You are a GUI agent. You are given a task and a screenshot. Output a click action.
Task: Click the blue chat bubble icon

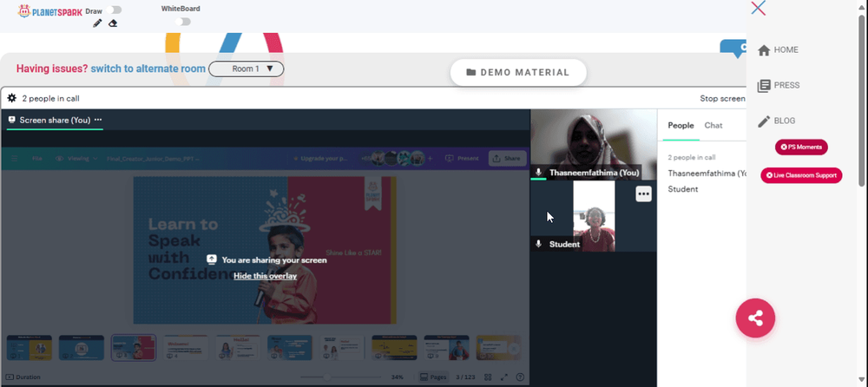point(733,48)
